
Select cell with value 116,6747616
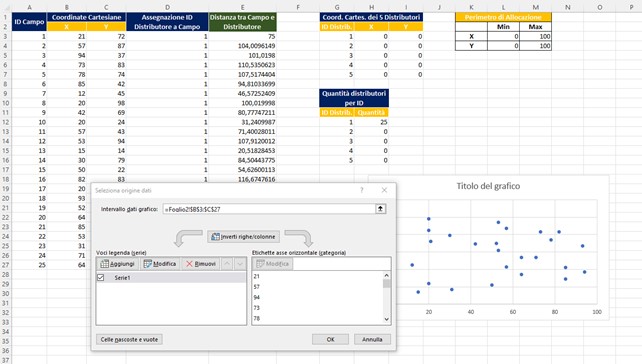(x=242, y=179)
